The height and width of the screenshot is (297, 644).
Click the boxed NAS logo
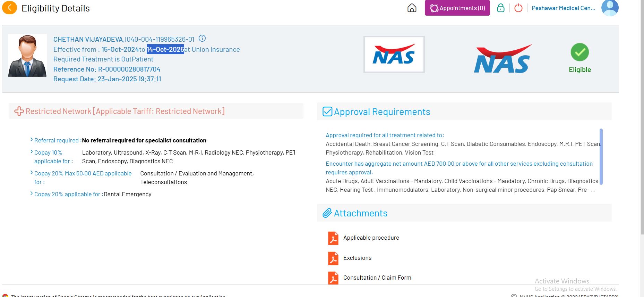[394, 55]
